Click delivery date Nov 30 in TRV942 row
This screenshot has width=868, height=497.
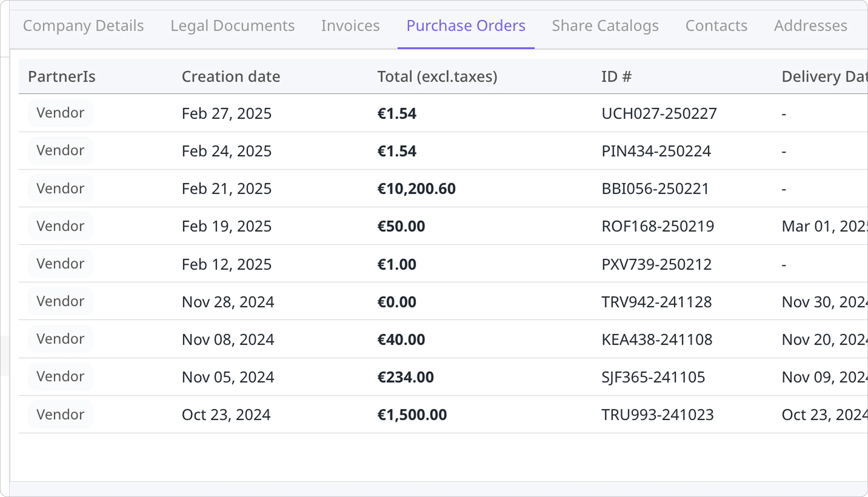(x=824, y=302)
